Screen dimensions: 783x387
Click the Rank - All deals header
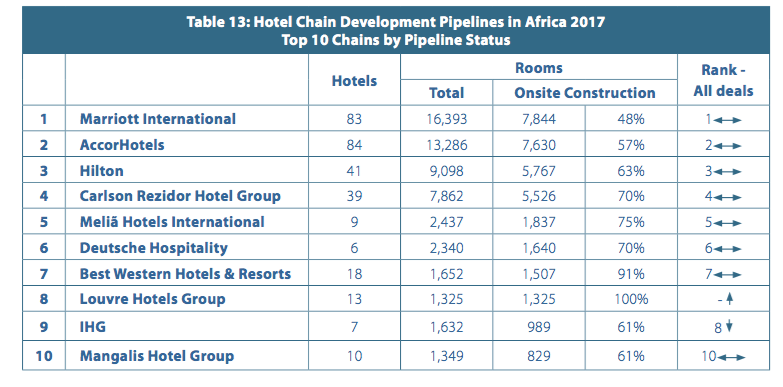click(x=723, y=80)
